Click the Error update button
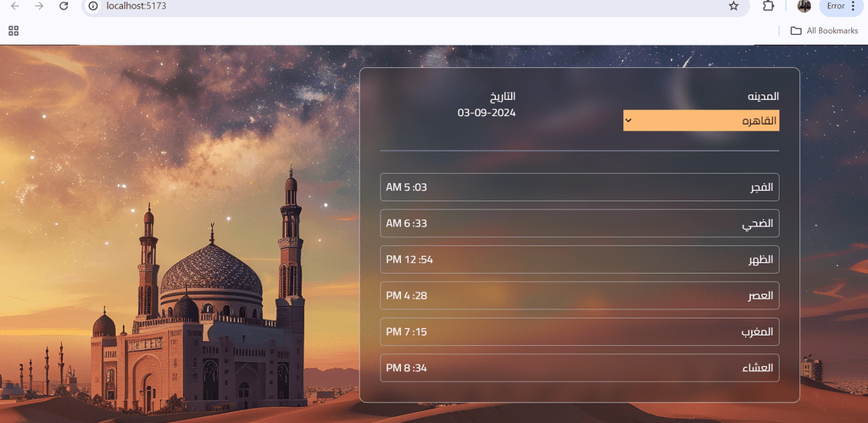 click(836, 6)
